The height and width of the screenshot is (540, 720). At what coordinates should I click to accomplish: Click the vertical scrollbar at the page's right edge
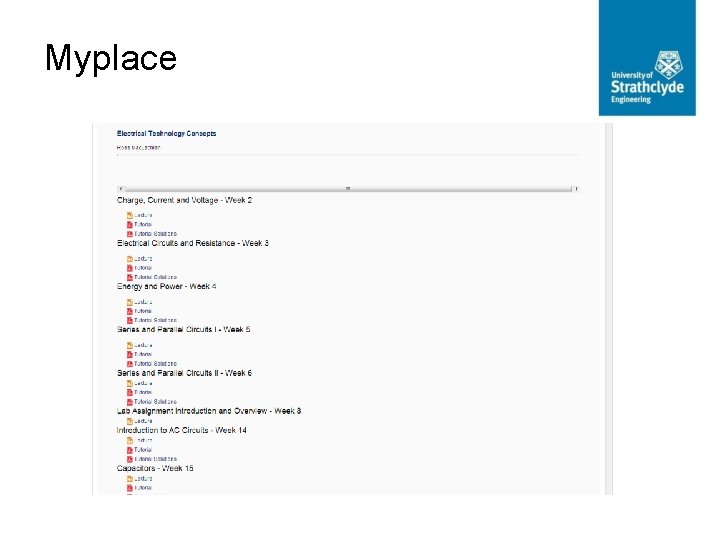tap(609, 309)
